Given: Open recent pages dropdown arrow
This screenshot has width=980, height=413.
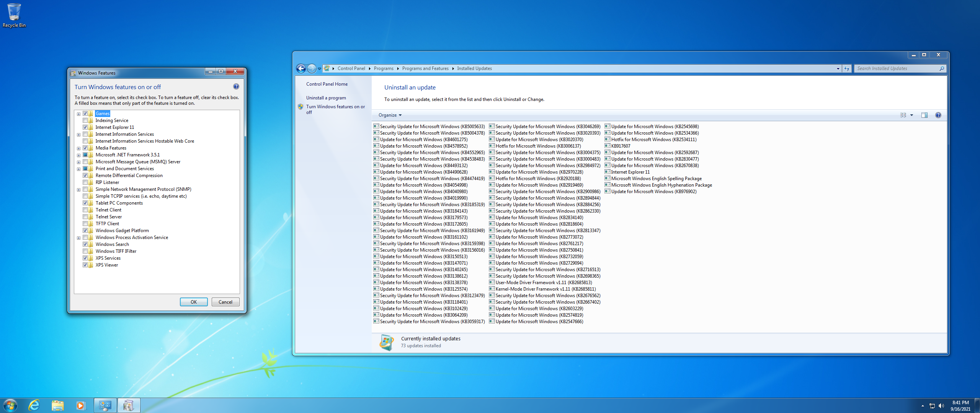Looking at the screenshot, I should point(319,69).
